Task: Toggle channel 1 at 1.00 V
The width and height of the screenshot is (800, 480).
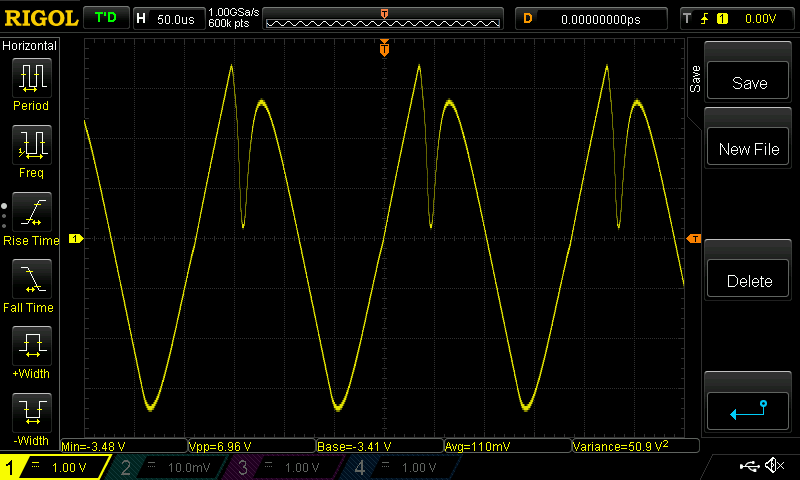Action: (x=55, y=467)
